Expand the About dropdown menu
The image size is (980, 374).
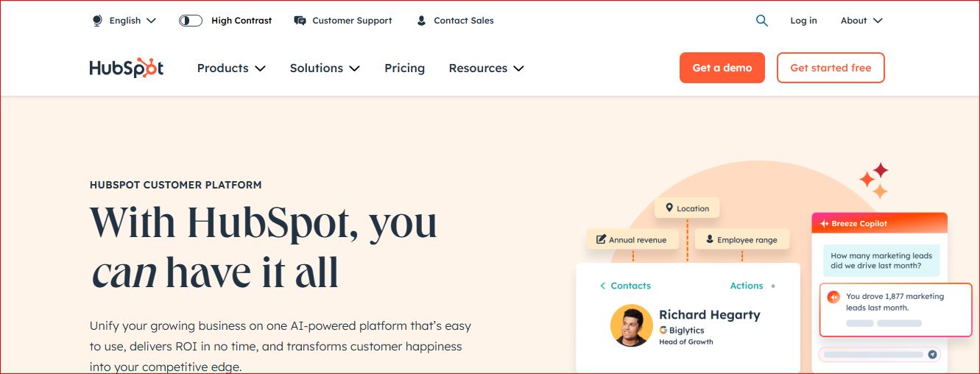(861, 21)
